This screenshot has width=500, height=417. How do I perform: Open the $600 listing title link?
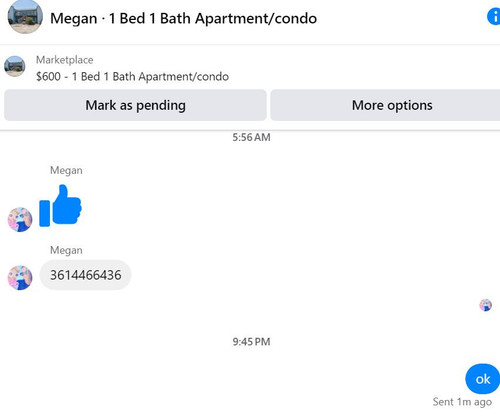click(132, 77)
